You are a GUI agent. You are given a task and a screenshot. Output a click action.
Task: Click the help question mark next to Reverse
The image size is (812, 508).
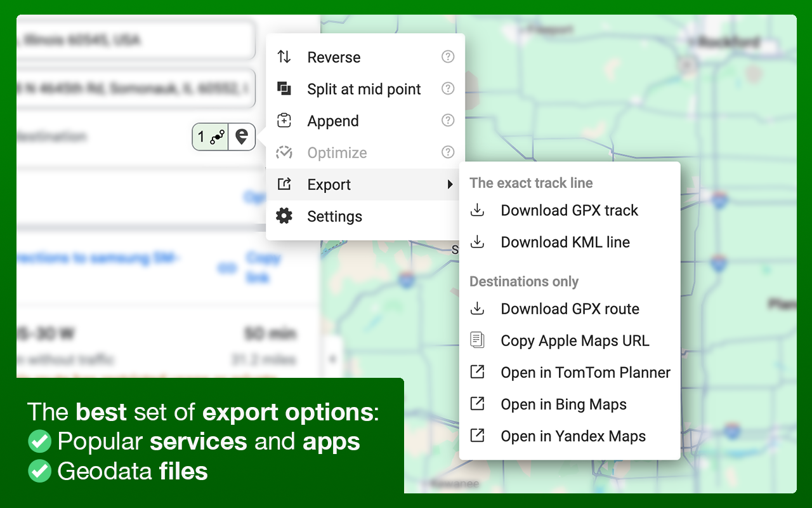448,57
